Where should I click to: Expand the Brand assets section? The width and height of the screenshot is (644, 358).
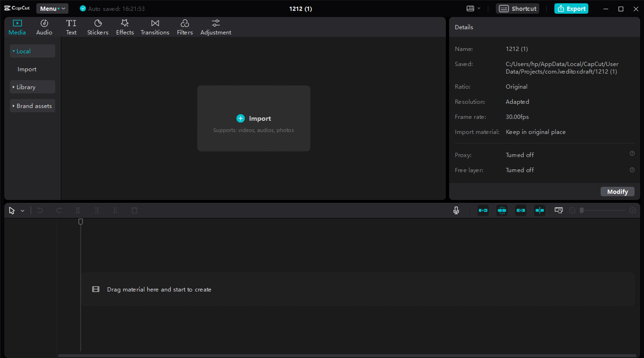point(33,106)
